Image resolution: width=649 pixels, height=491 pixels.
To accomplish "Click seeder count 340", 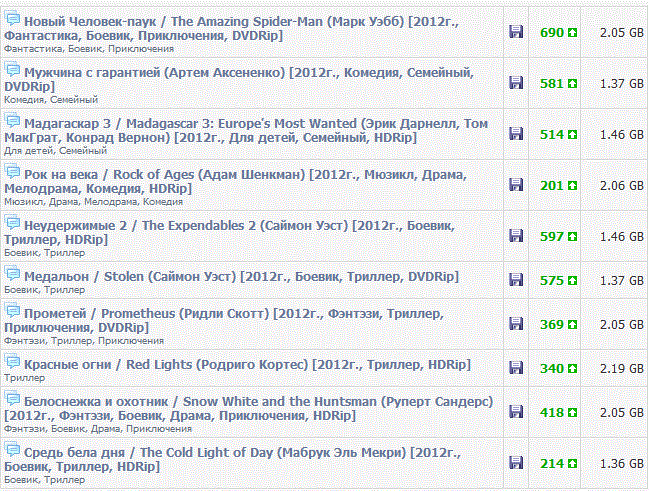I will 552,368.
